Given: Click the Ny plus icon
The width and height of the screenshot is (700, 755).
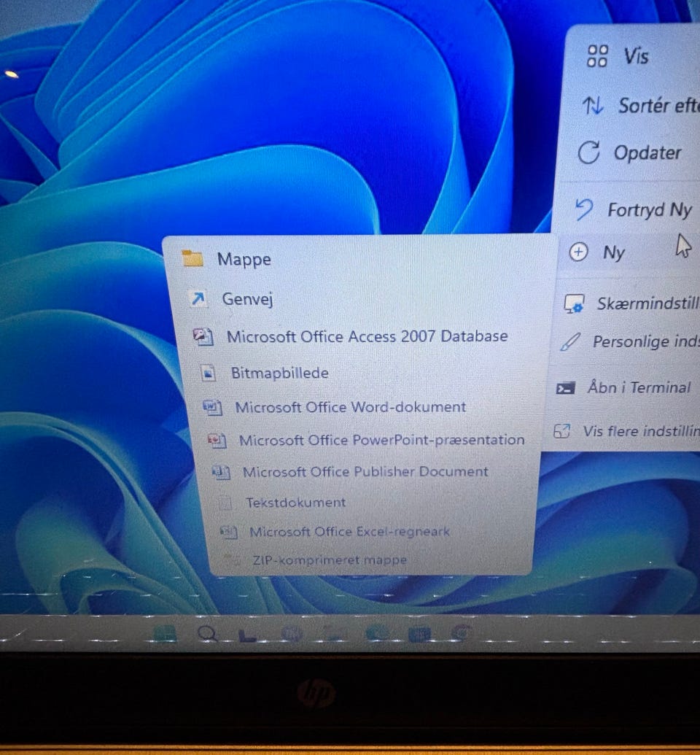Looking at the screenshot, I should tap(578, 252).
